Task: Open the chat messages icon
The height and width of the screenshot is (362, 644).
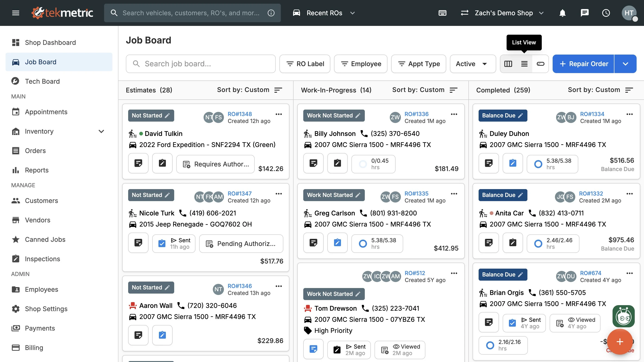Action: 584,13
